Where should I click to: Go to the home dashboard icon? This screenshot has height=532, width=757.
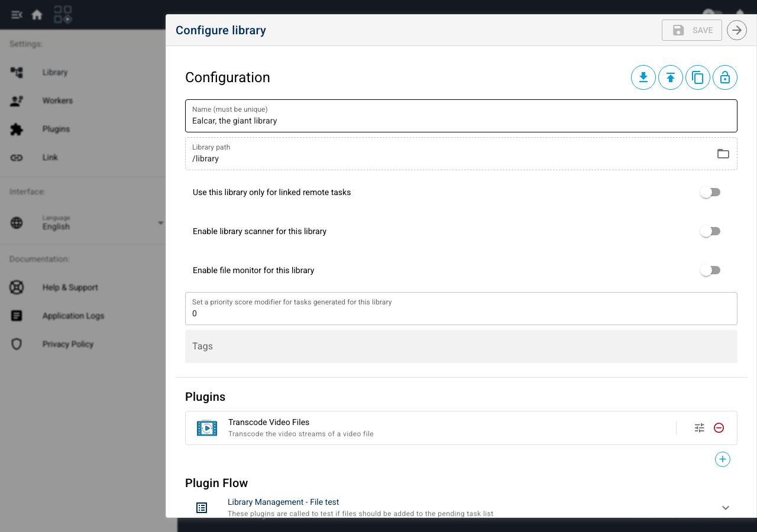point(37,15)
